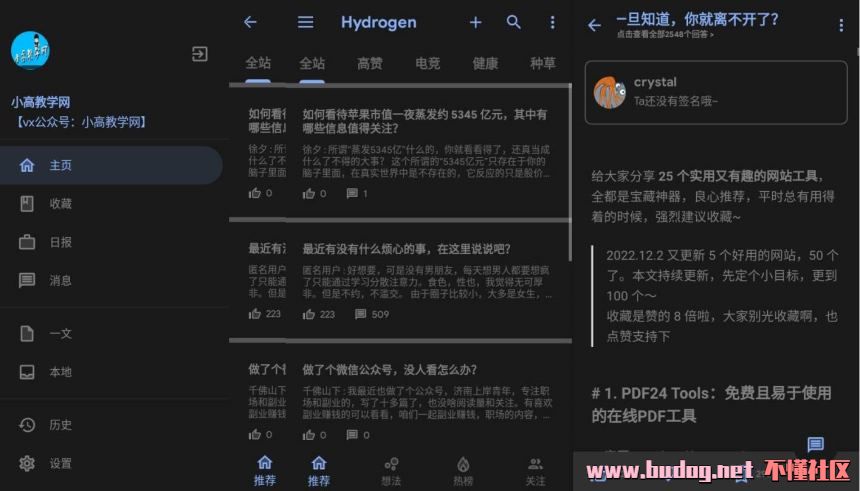Click heading 1. PDF24 Tools in answer

click(711, 404)
